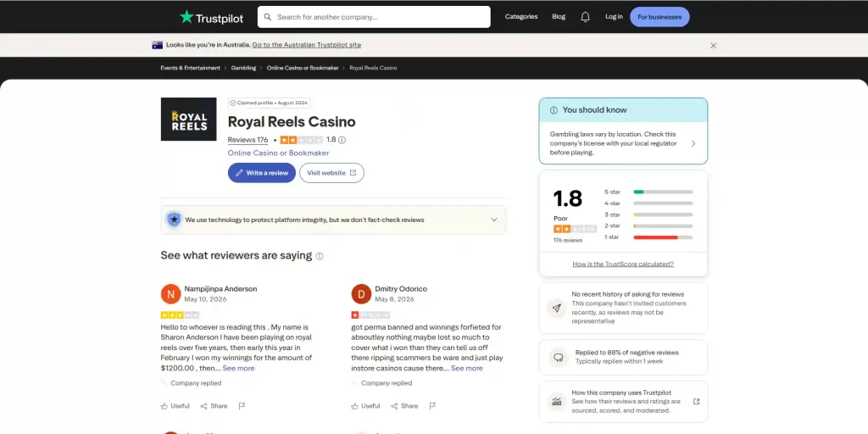The height and width of the screenshot is (434, 868).
Task: Click the Australian flag icon
Action: tap(157, 45)
